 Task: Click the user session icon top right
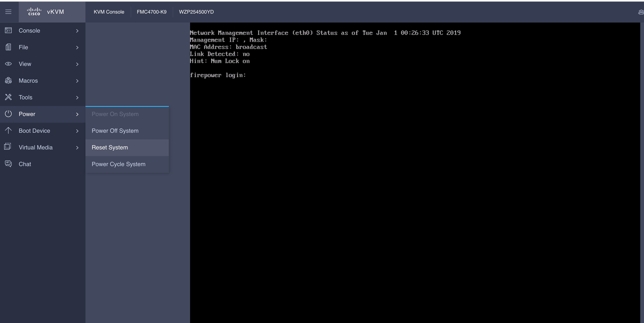[x=640, y=12]
